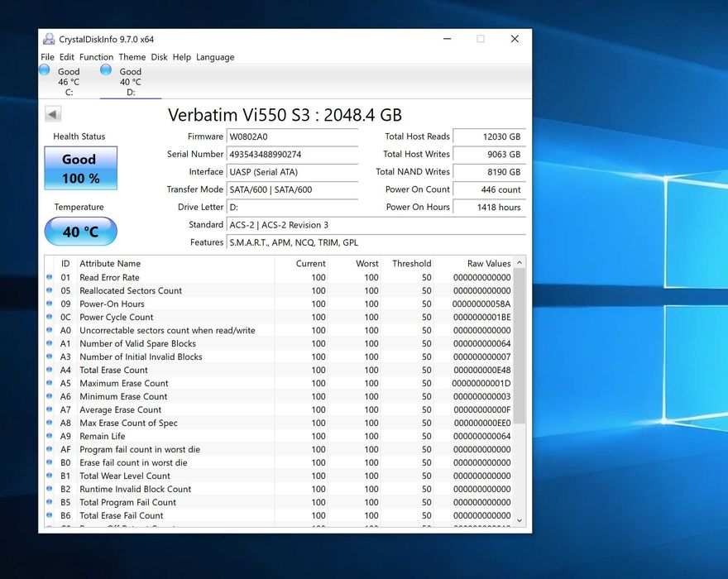Click the scroll down arrow of attribute list
Image resolution: width=728 pixels, height=579 pixels.
520,520
